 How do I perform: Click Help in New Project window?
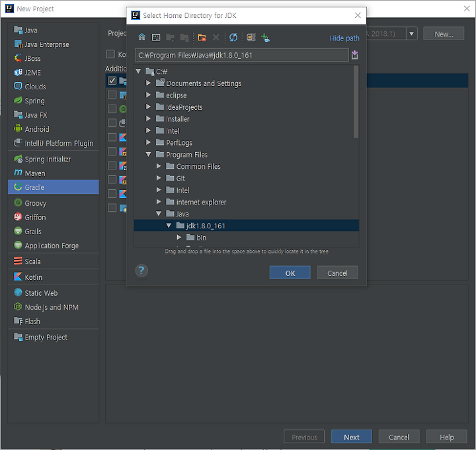click(x=446, y=437)
